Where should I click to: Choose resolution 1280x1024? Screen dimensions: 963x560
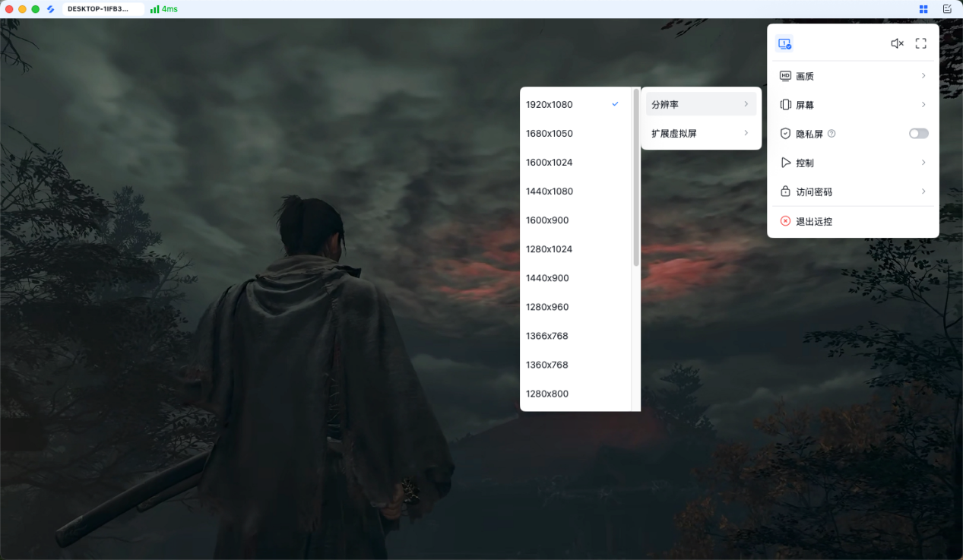(x=575, y=248)
